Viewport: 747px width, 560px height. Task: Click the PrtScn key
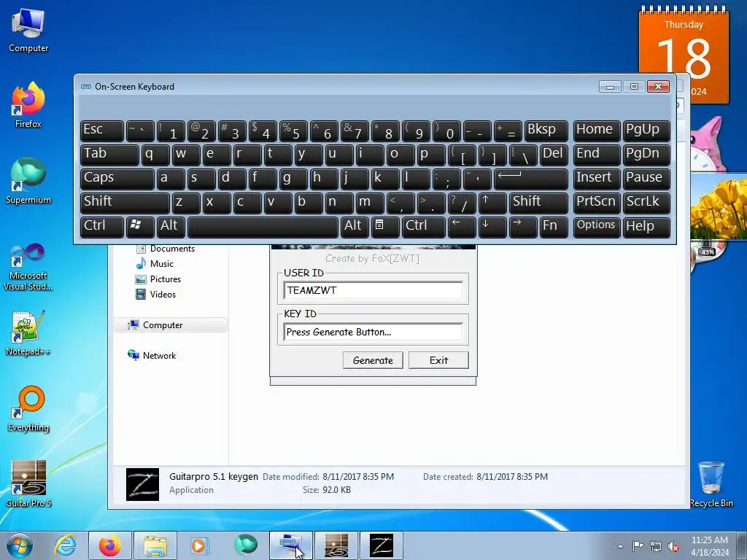(597, 203)
